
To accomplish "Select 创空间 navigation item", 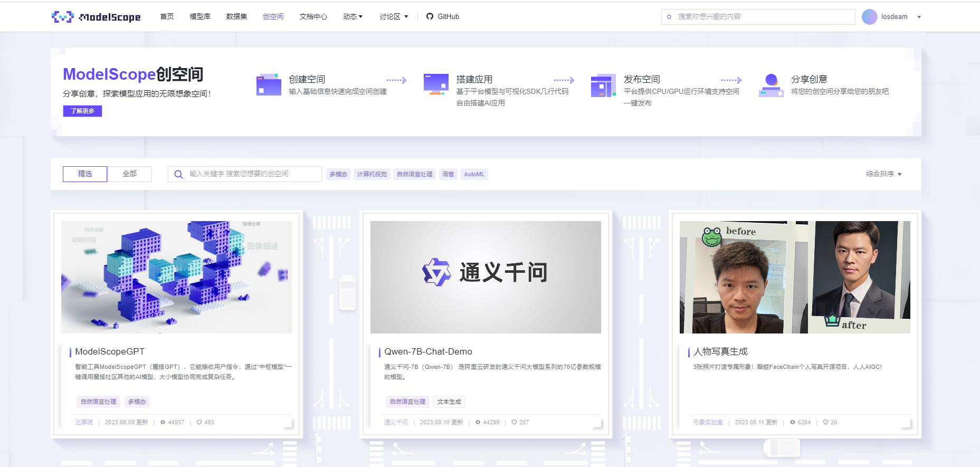I will [273, 16].
